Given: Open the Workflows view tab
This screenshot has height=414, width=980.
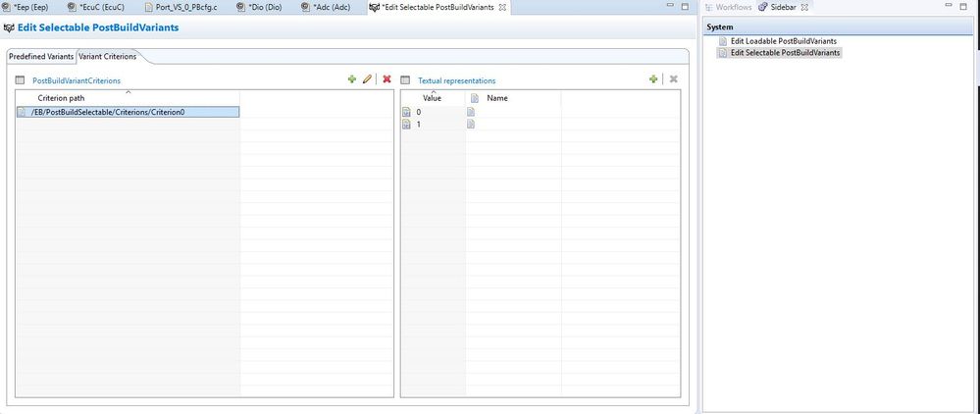Looking at the screenshot, I should pos(728,8).
